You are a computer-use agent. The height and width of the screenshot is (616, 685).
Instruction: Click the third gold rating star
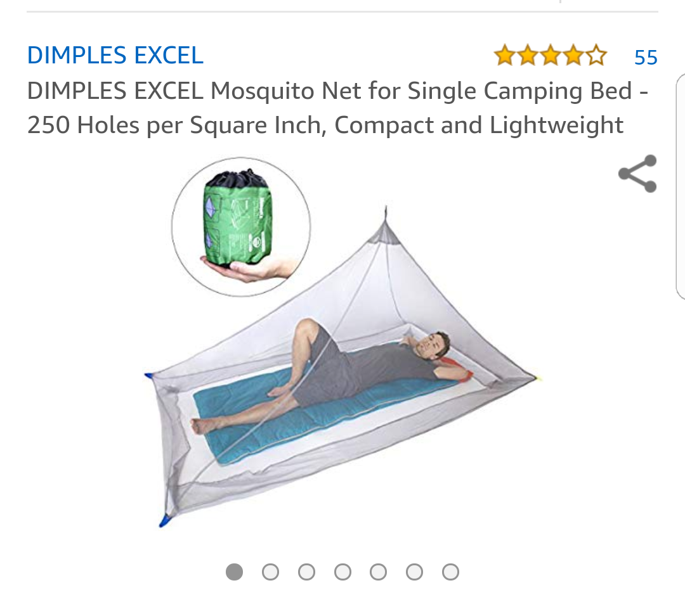tap(551, 55)
